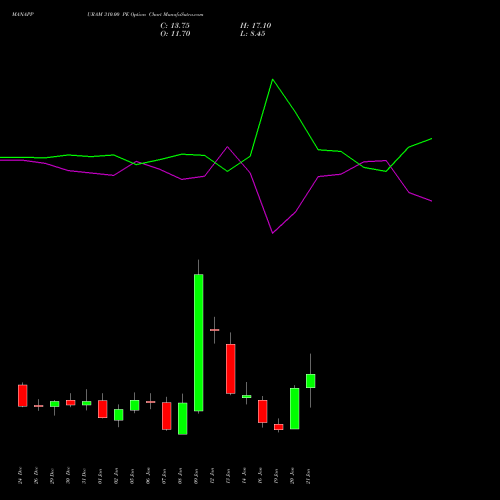Viewport: 500px width, 500px height.
Task: Click the green indicator line's highest peak
Action: click(273, 80)
